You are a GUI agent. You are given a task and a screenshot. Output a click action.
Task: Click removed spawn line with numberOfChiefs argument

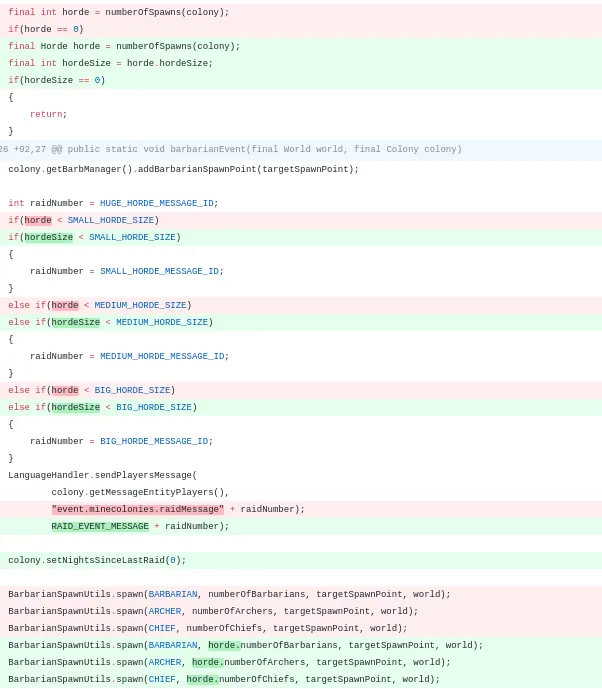tap(301, 628)
